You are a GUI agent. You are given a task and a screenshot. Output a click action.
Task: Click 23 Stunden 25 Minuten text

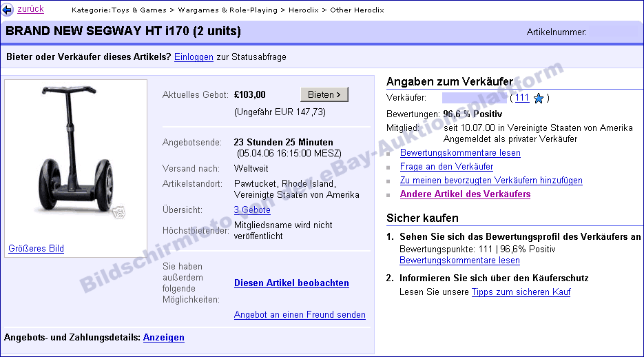tap(283, 142)
